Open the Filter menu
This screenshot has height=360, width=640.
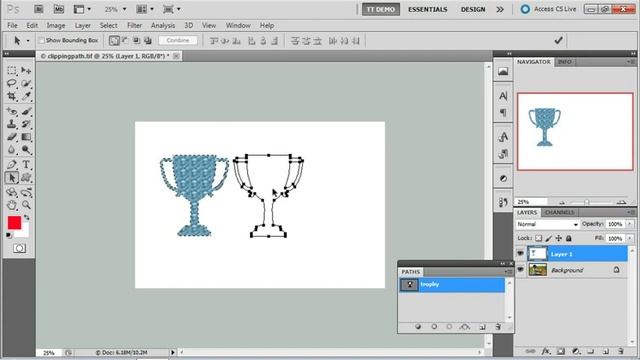tap(134, 25)
